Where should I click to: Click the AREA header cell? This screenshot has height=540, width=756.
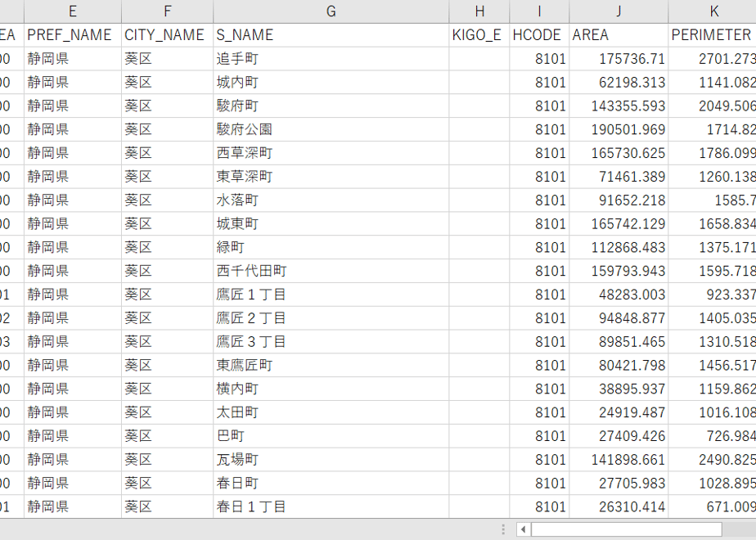pos(619,34)
